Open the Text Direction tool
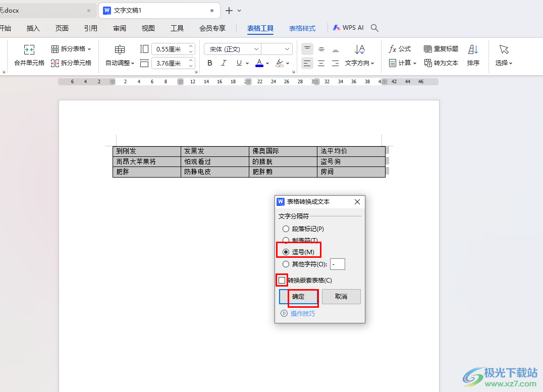The height and width of the screenshot is (392, 543). [x=359, y=55]
